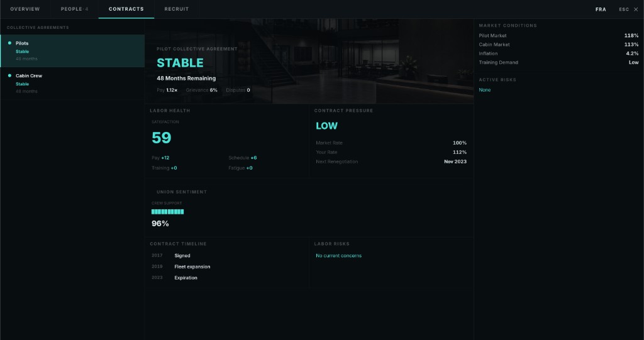Switch to the People tab

(74, 9)
